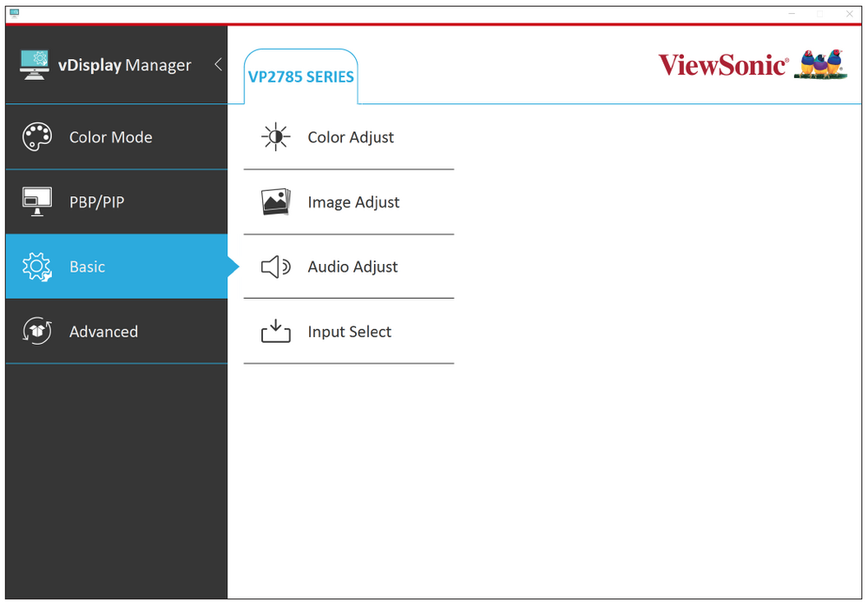The image size is (868, 606).
Task: Maximize the vDisplay Manager window
Action: coord(820,13)
